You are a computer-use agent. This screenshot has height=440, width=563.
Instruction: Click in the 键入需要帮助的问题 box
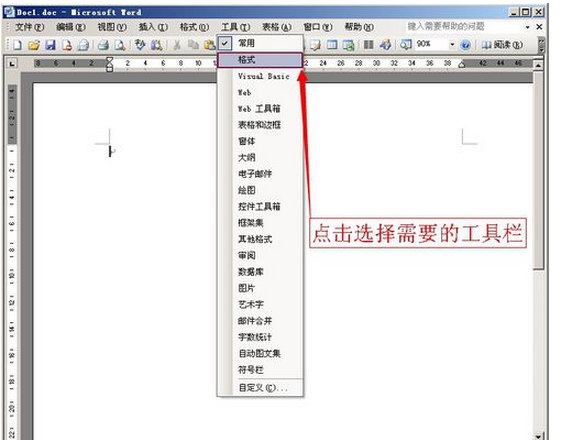pos(465,27)
